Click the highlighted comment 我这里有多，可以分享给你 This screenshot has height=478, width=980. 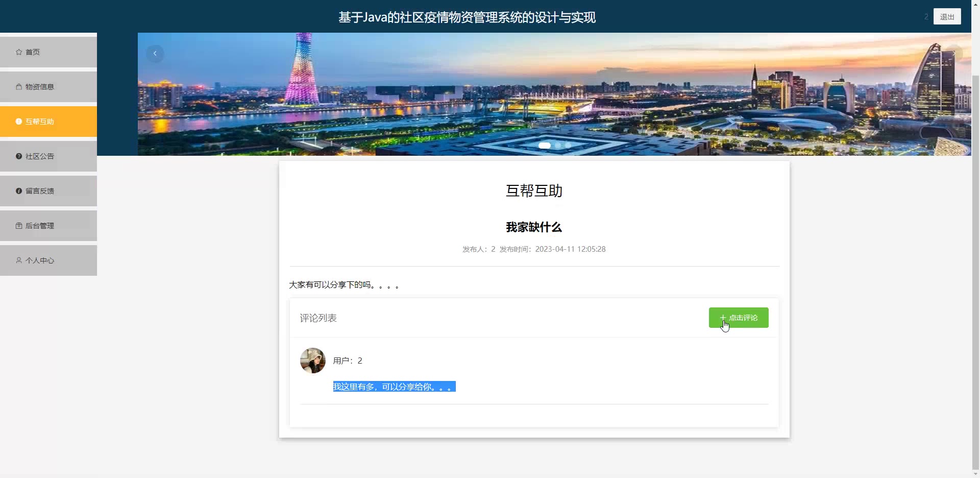click(394, 387)
